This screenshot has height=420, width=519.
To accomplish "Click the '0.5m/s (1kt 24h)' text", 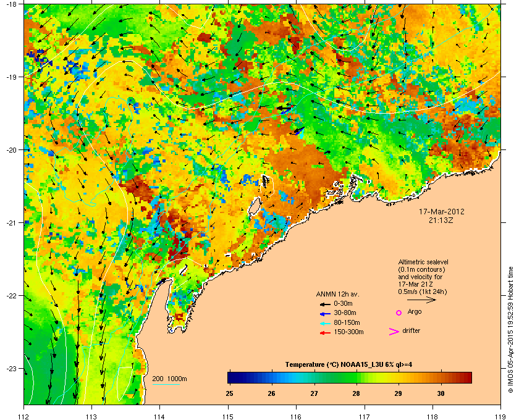I will (x=423, y=292).
